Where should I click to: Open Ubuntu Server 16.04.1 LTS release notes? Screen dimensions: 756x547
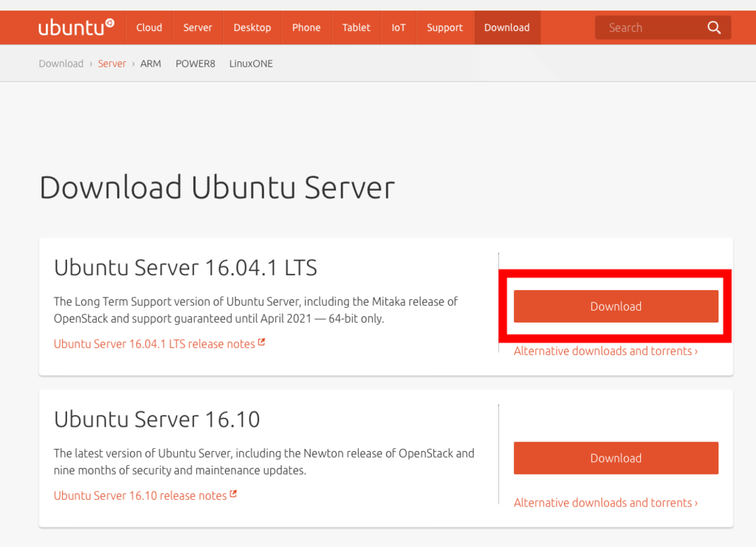click(154, 343)
